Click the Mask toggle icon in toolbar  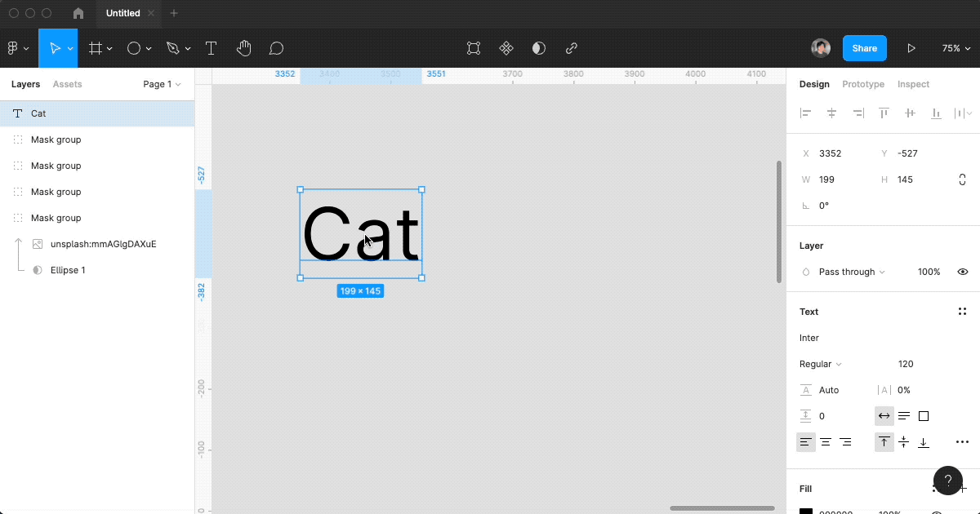[539, 48]
